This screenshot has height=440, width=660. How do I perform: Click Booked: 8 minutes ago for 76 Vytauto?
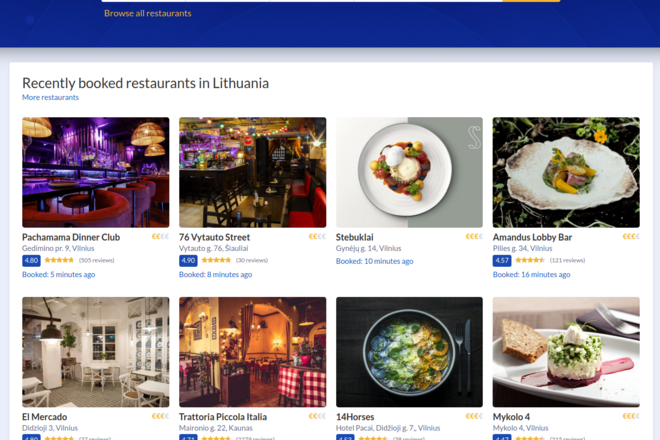(x=216, y=275)
